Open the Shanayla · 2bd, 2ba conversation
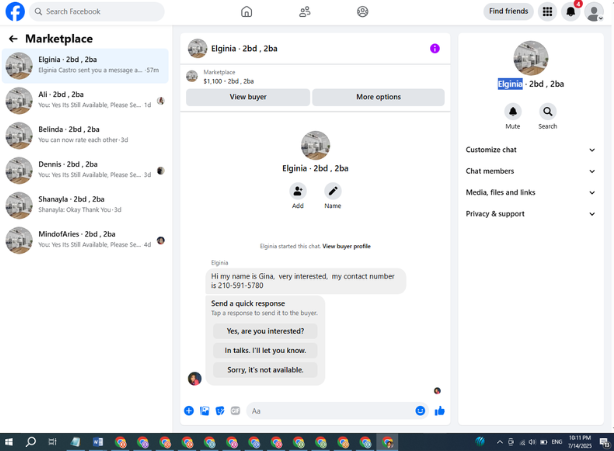 click(x=85, y=205)
